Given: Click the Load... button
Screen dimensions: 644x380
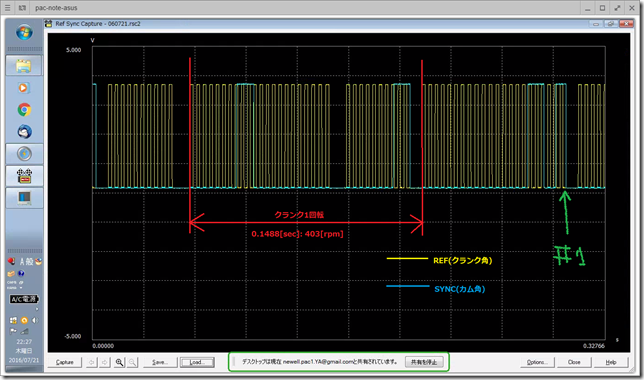Looking at the screenshot, I should [x=197, y=362].
